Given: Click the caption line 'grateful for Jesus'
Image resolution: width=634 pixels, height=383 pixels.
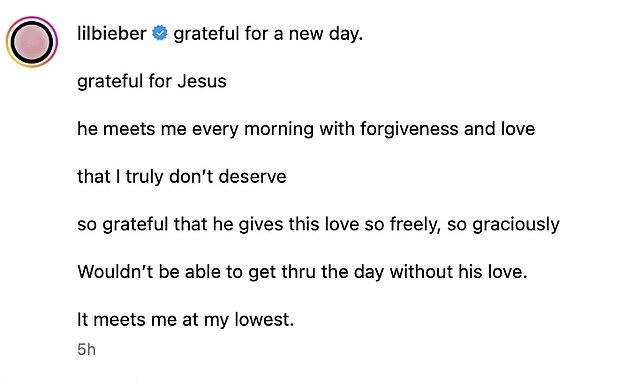Looking at the screenshot, I should point(152,81).
